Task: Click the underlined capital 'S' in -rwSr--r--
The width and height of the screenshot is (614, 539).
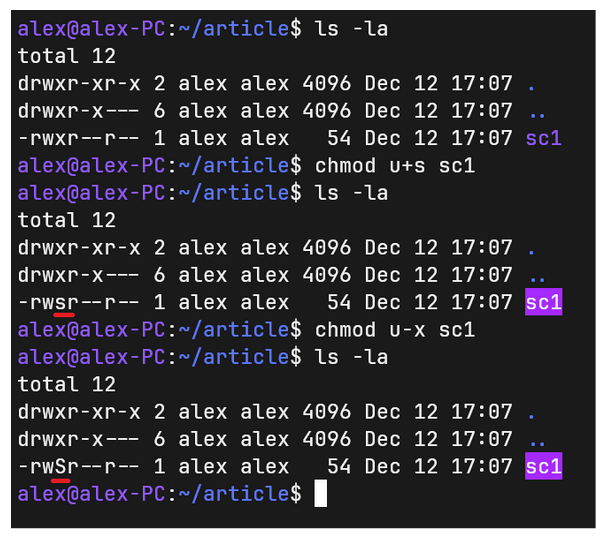Action: [60, 466]
